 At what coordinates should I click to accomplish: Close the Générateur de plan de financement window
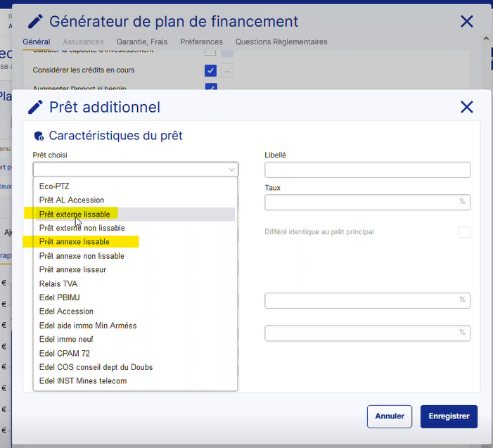(466, 22)
